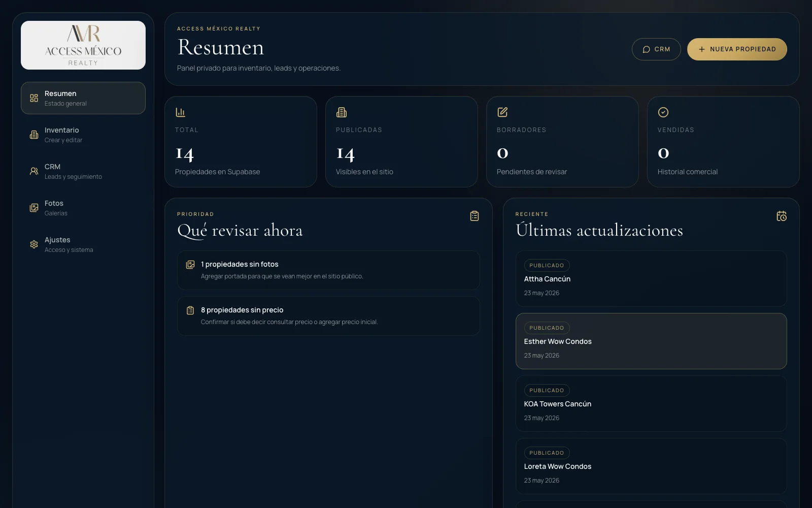
Task: Click the Inventario building icon in sidebar
Action: coord(34,135)
